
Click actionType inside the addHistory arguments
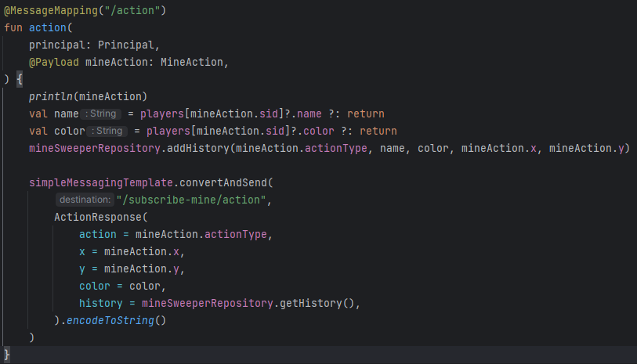[336, 149]
